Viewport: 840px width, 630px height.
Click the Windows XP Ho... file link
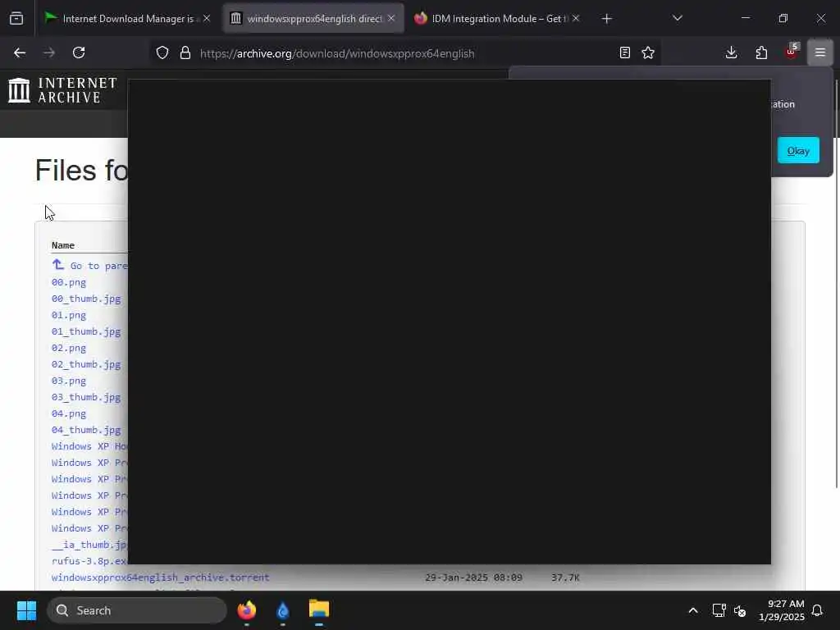click(89, 446)
